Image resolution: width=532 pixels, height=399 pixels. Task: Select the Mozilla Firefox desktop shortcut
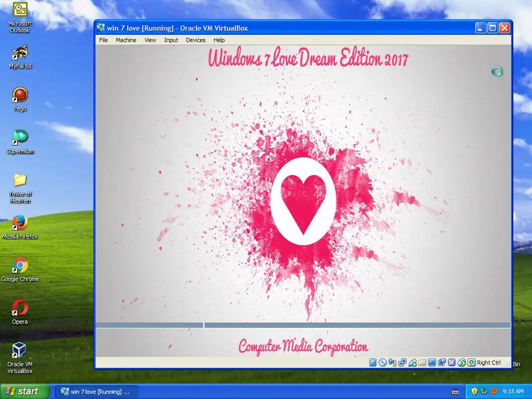click(x=20, y=228)
